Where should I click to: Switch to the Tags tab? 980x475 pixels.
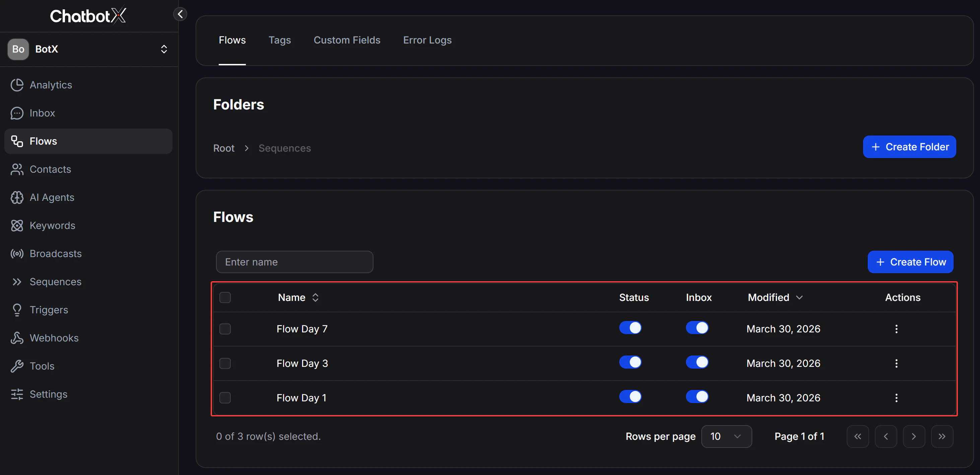click(280, 40)
